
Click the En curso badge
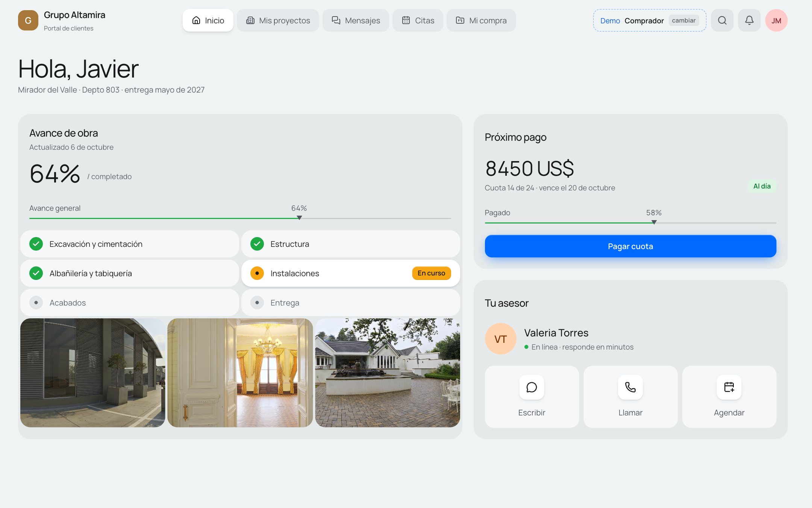(x=431, y=273)
